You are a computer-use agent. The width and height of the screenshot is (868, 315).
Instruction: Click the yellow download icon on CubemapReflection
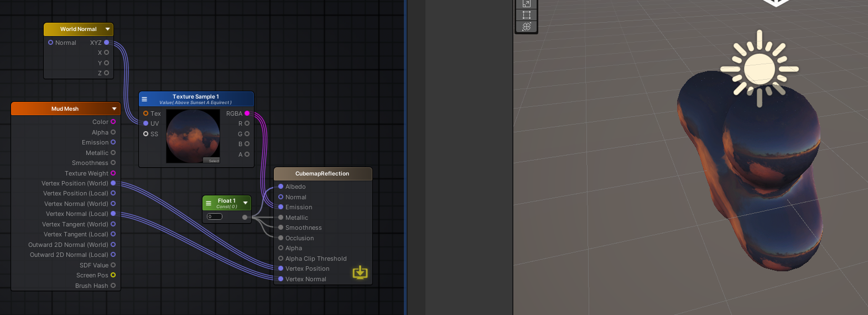pos(360,272)
